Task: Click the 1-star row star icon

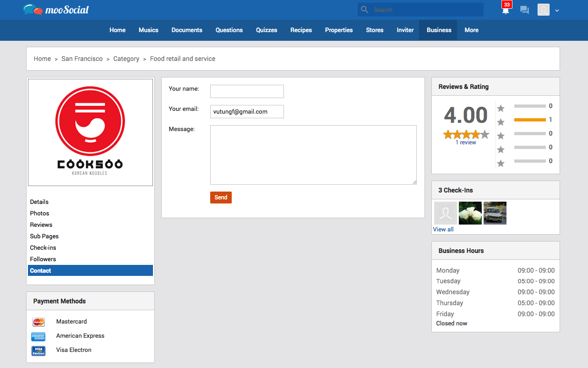Action: (x=501, y=163)
